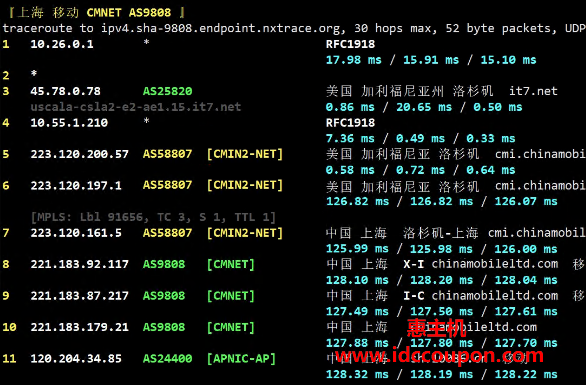The height and width of the screenshot is (385, 586).
Task: Click latency value 128.32 ms
Action: (357, 374)
